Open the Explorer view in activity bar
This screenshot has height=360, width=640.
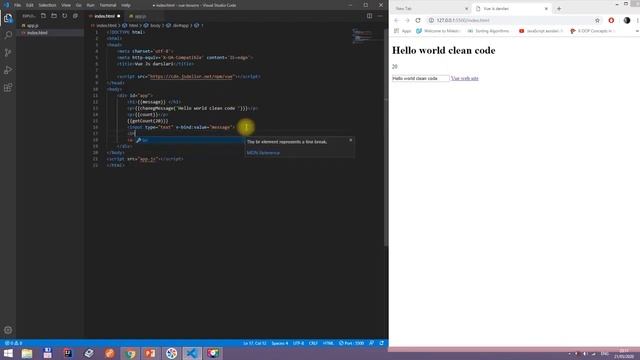tap(8, 18)
